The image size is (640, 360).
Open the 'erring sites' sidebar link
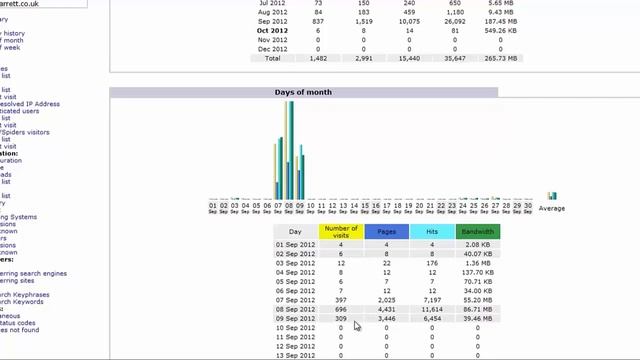coord(17,281)
